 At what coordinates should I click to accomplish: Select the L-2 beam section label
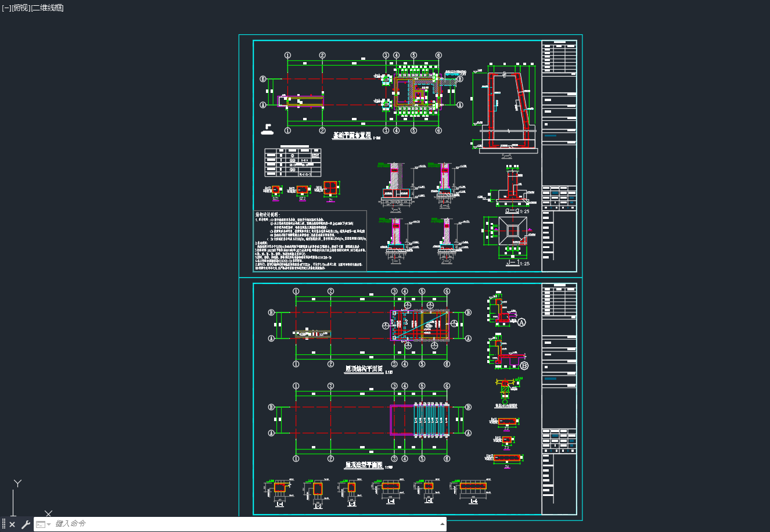tap(318, 506)
